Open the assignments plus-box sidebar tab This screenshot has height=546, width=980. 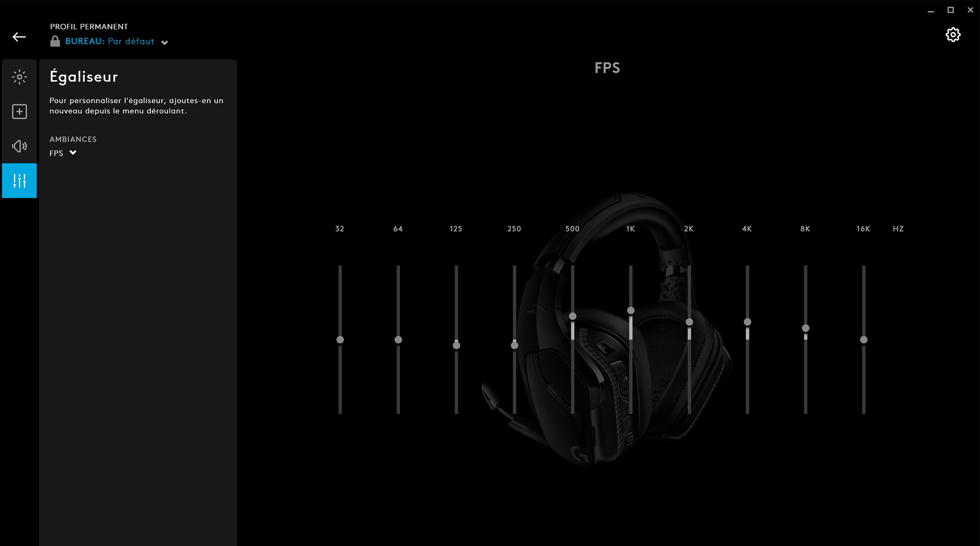(x=19, y=111)
